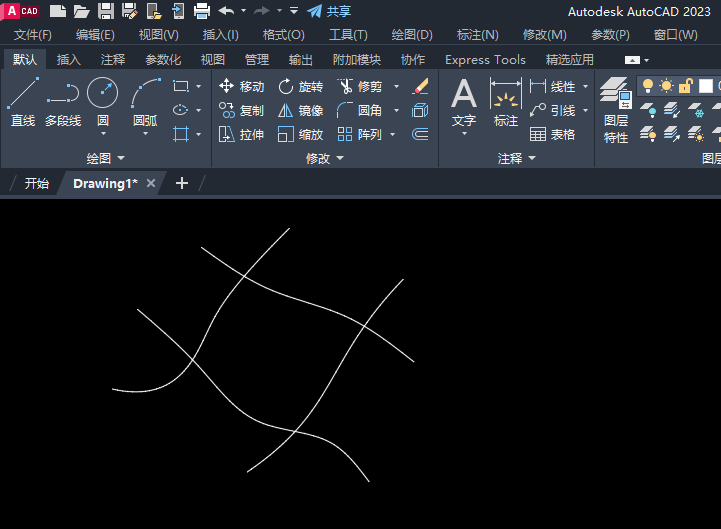Choose the Circle (圆) tool

(x=103, y=102)
